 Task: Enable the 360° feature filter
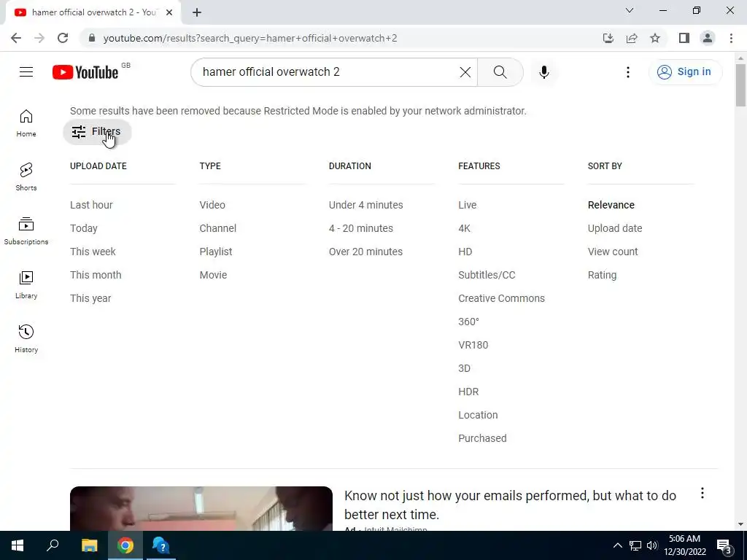click(469, 322)
